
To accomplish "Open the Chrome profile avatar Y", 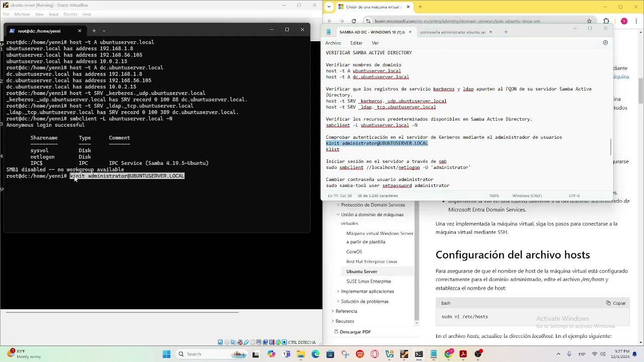I will tap(624, 21).
